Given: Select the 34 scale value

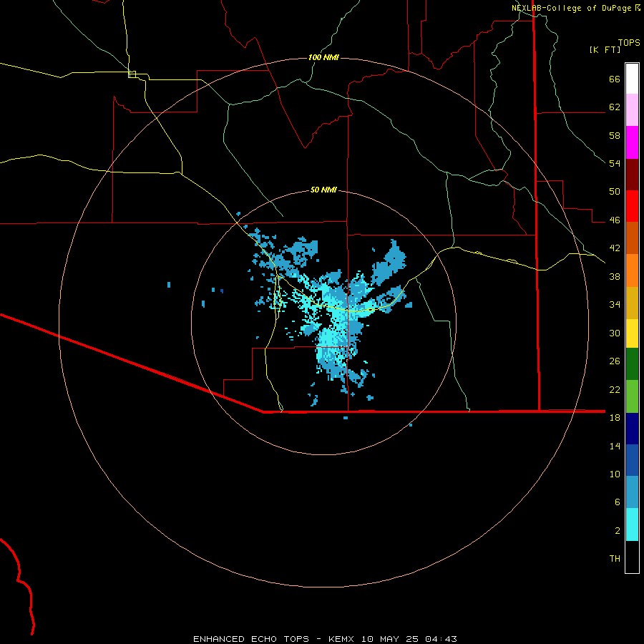Looking at the screenshot, I should [615, 305].
